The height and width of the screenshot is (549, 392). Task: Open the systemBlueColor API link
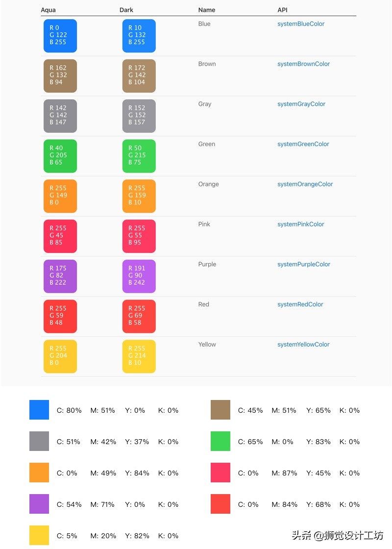pos(301,24)
